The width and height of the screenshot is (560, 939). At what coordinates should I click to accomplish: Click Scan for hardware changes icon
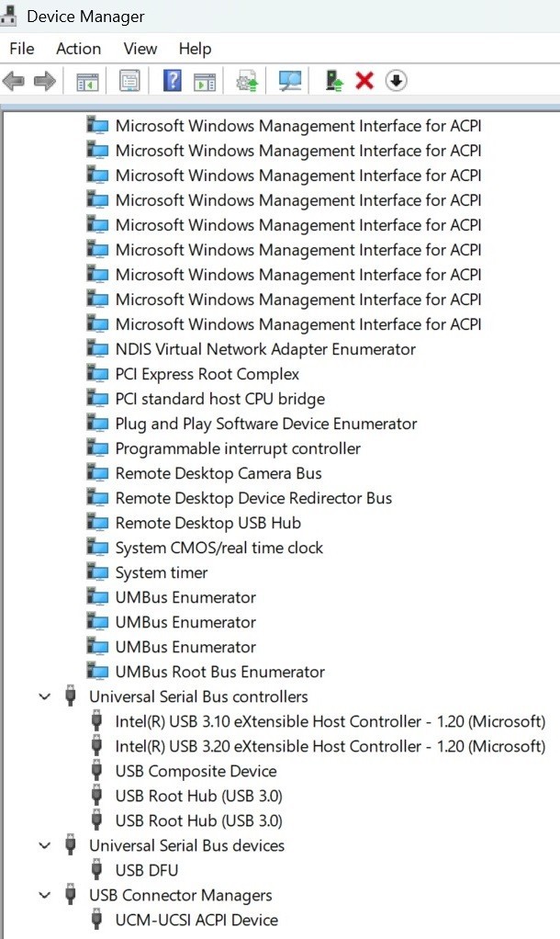pyautogui.click(x=291, y=80)
